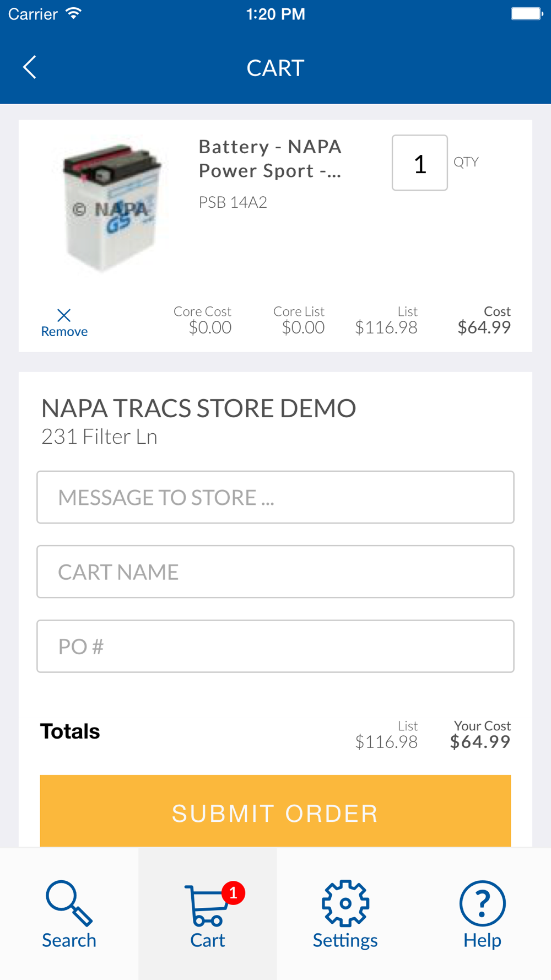Tap the X remove icon
551x980 pixels.
tap(64, 315)
